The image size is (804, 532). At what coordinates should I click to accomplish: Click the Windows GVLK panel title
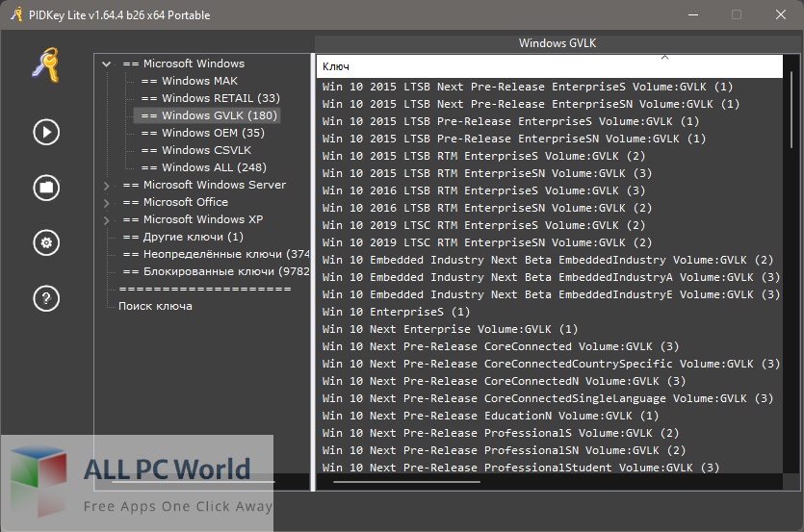pos(558,43)
